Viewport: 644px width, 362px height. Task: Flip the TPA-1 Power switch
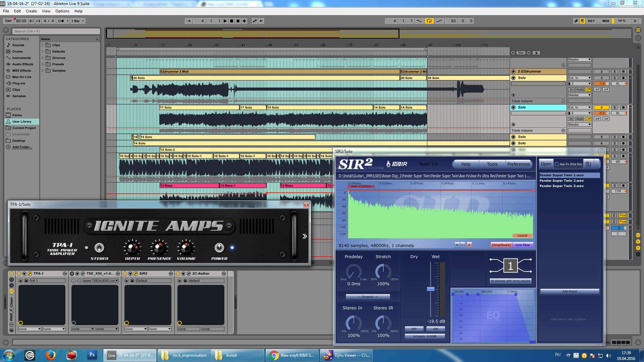click(219, 248)
